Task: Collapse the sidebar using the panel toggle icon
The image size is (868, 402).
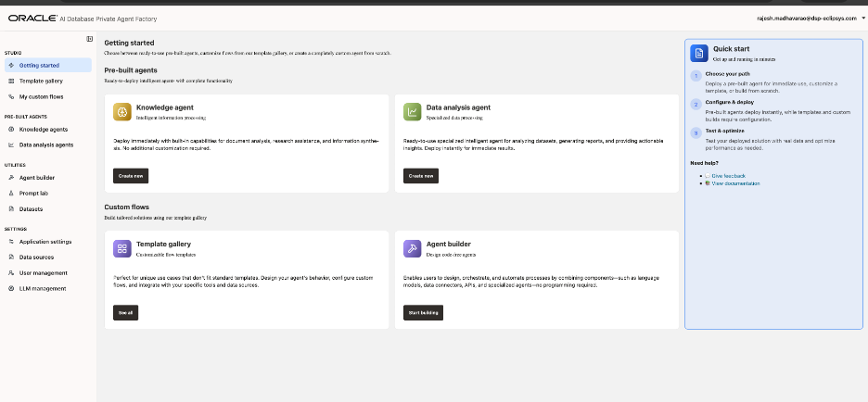Action: [x=89, y=39]
